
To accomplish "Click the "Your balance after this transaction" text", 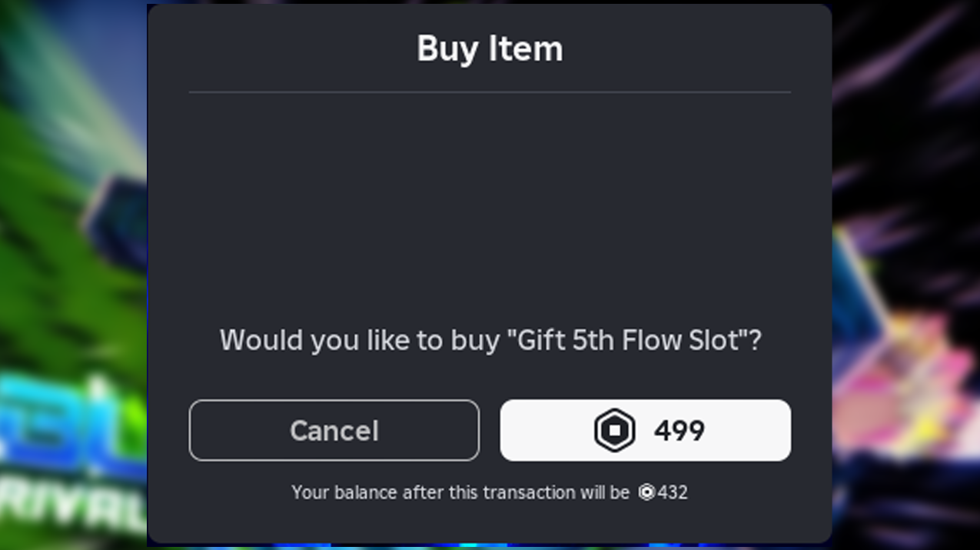I will pyautogui.click(x=460, y=492).
